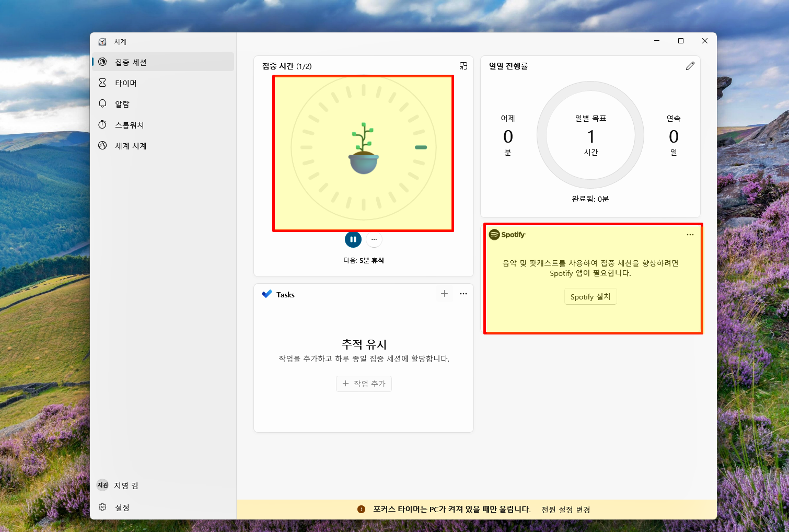Open the 타이머 hourglass icon

click(x=102, y=83)
